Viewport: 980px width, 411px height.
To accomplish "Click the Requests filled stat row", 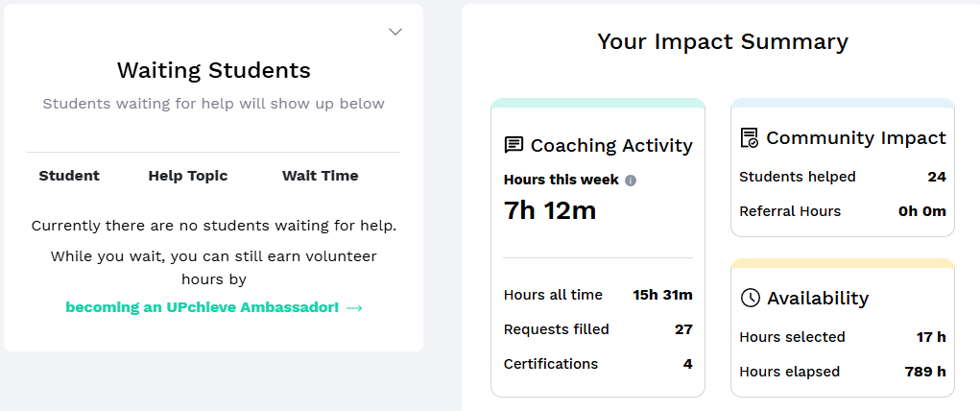I will click(x=597, y=329).
